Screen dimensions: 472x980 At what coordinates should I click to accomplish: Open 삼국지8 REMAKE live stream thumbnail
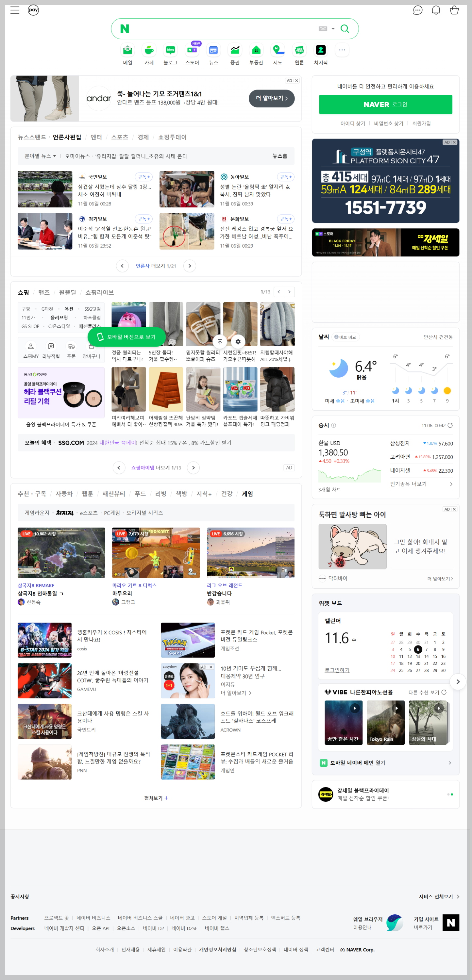click(61, 552)
